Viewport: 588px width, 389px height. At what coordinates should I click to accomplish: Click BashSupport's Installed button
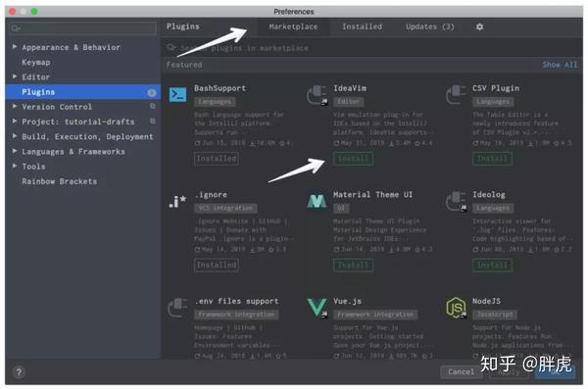point(217,159)
